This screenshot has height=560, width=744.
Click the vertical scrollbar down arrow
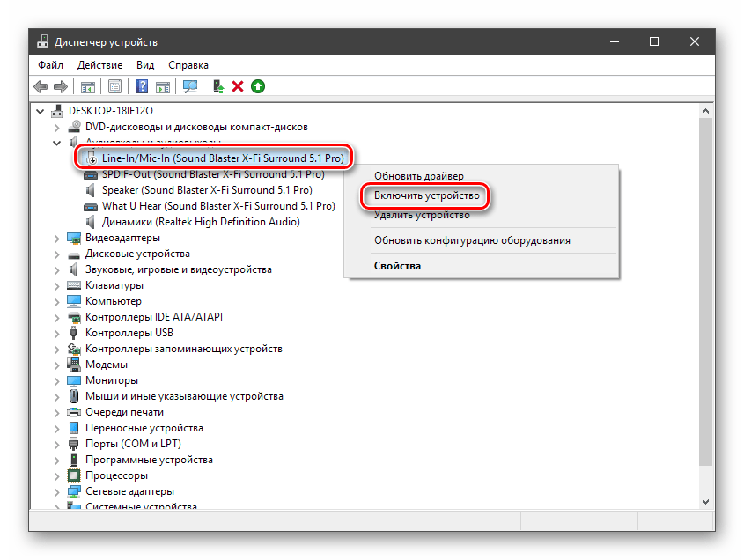pyautogui.click(x=704, y=500)
